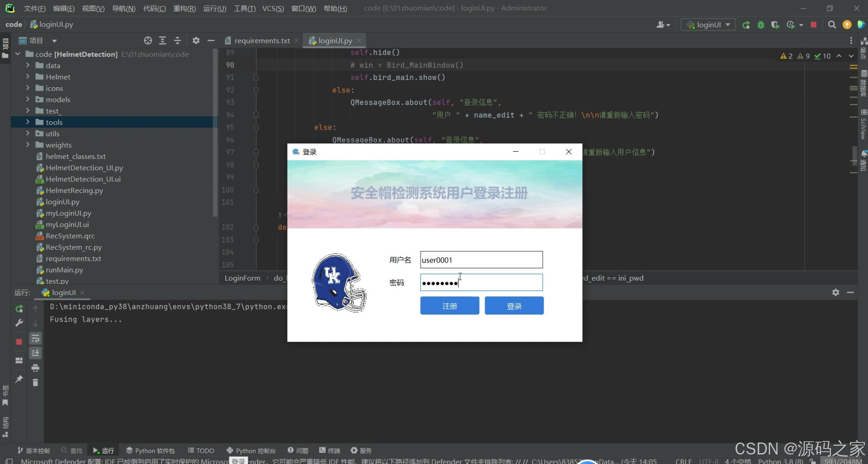Viewport: 868px width, 464px height.
Task: Click the orange IDE update icon
Action: click(847, 25)
